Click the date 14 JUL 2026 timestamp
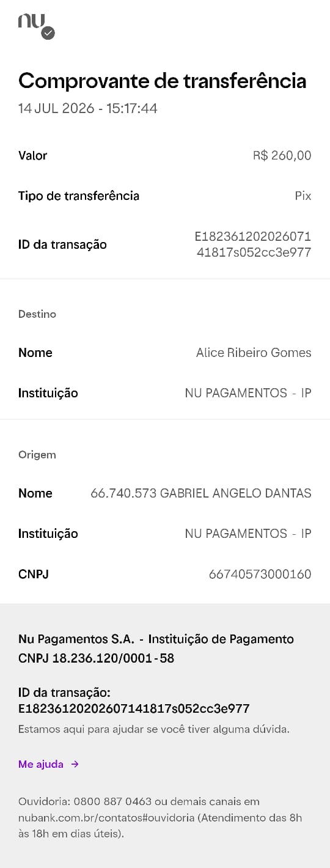 coord(88,109)
